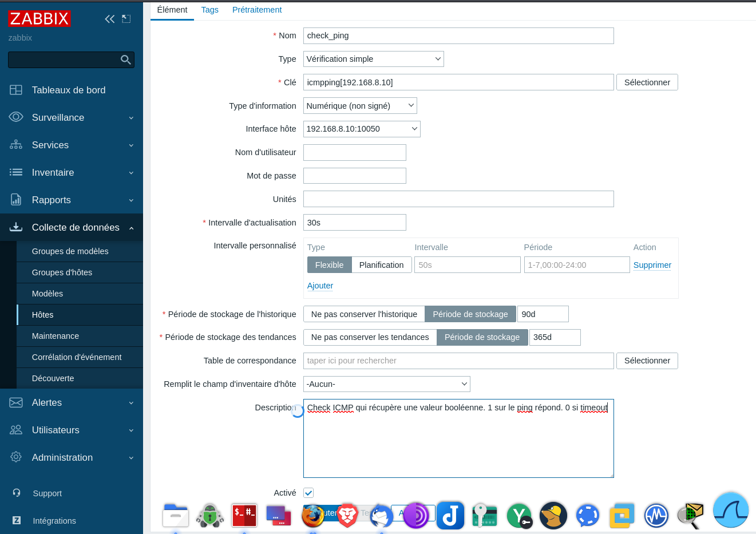
Task: Open Firefox from the dock
Action: (x=312, y=515)
